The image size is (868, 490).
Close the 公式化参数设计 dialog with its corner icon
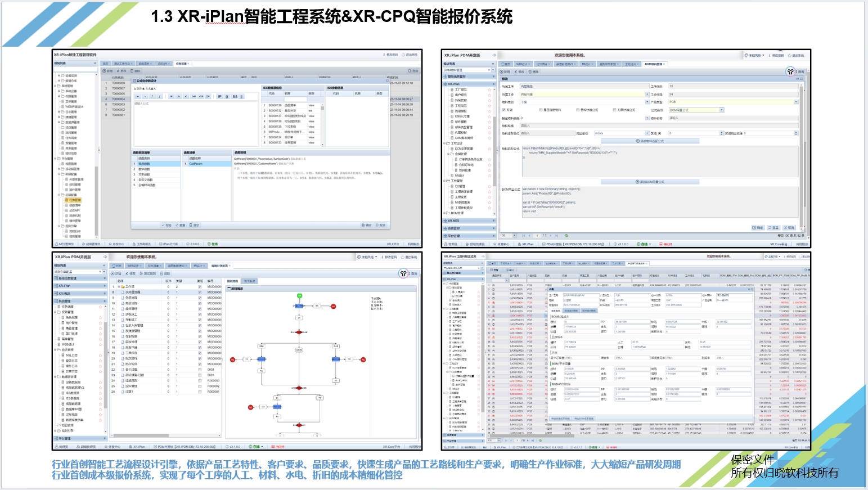click(x=387, y=80)
